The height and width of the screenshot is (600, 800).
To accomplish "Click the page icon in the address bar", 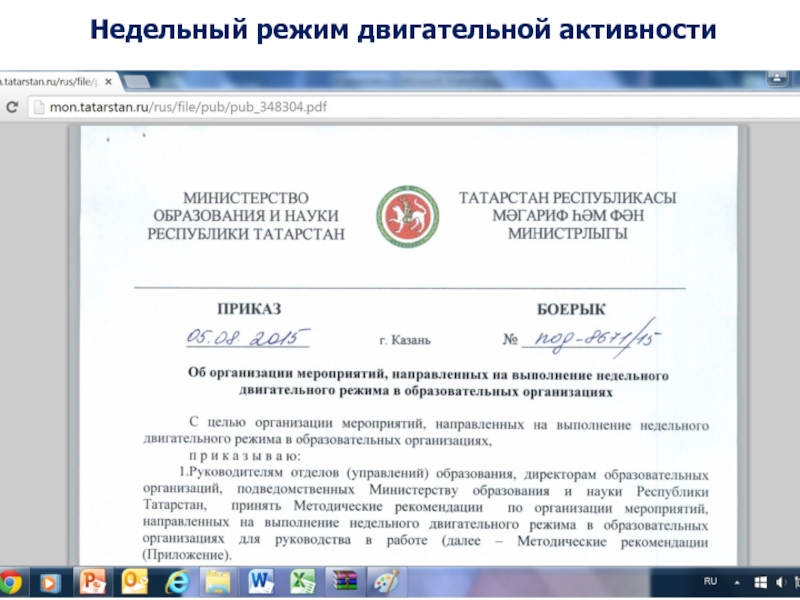I will tap(38, 107).
